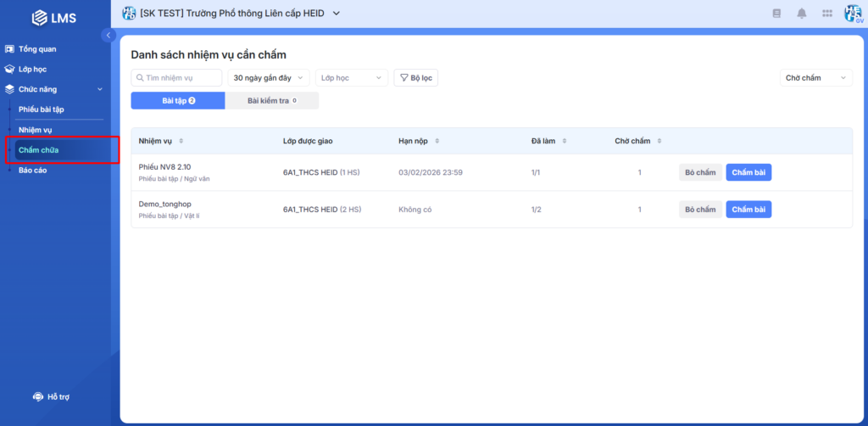
Task: Open the Chờ chấm status dropdown
Action: 815,78
